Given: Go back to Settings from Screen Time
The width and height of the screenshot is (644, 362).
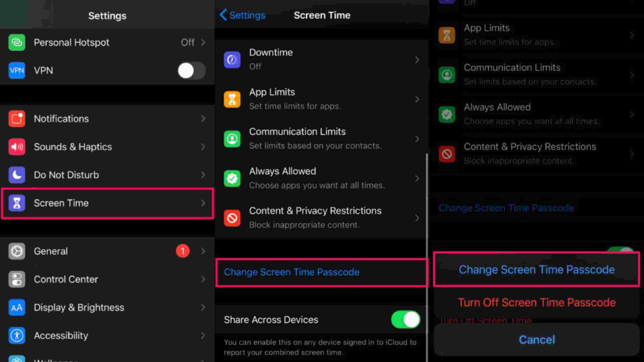Looking at the screenshot, I should (242, 15).
